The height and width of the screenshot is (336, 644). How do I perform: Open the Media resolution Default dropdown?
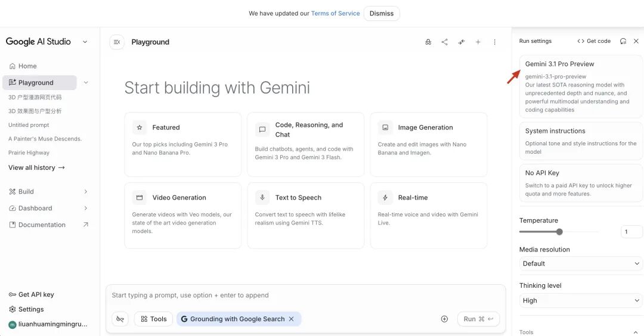point(581,263)
